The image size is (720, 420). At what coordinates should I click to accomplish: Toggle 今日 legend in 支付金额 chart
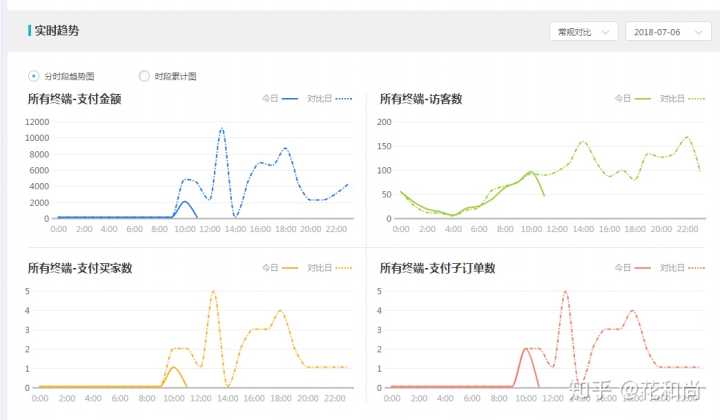point(279,99)
